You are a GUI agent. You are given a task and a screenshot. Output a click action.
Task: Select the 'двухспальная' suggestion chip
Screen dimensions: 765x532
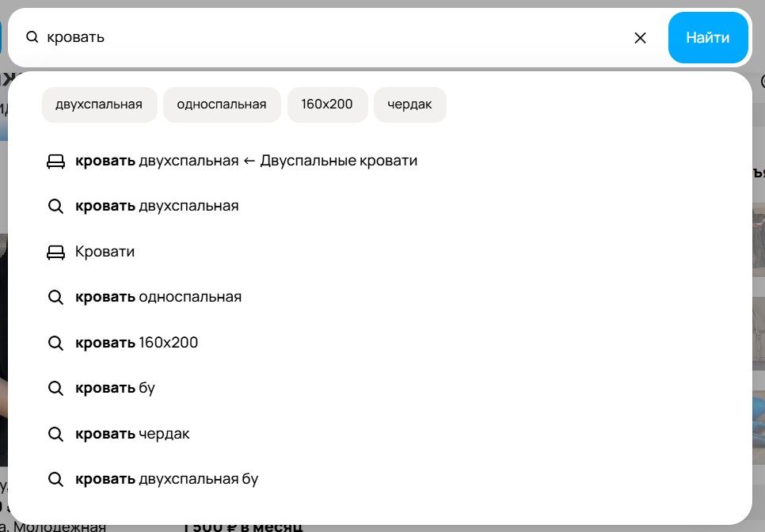99,104
